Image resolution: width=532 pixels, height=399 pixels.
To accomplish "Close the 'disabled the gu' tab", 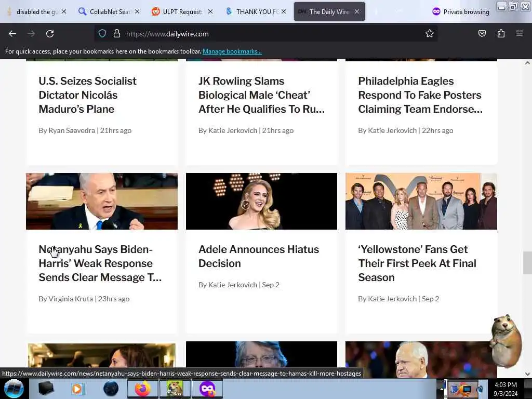I will click(64, 11).
